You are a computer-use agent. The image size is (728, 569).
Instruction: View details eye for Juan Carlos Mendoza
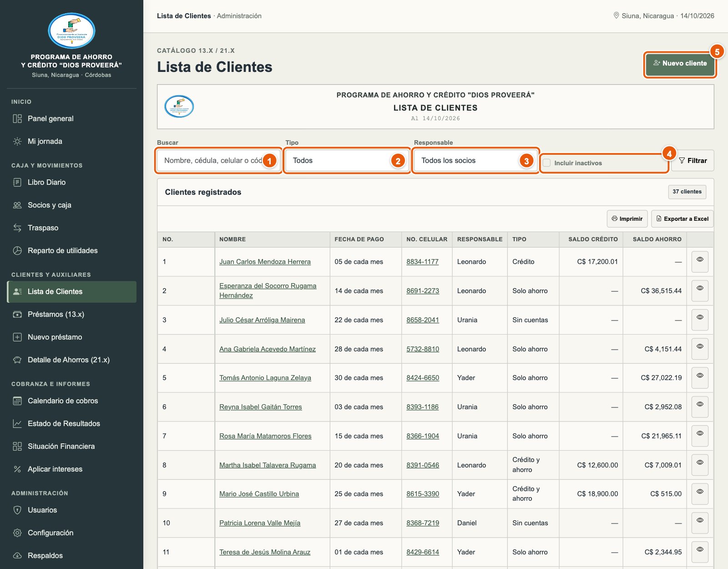pyautogui.click(x=700, y=262)
